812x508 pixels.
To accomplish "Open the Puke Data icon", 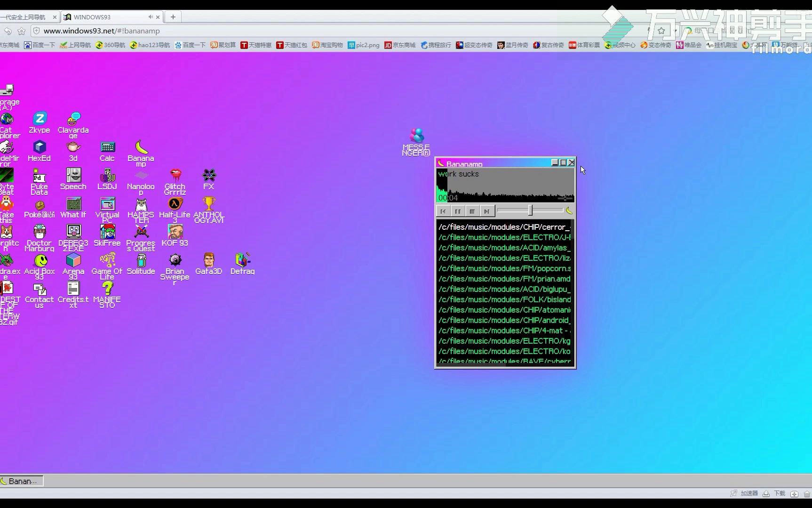I will click(40, 181).
